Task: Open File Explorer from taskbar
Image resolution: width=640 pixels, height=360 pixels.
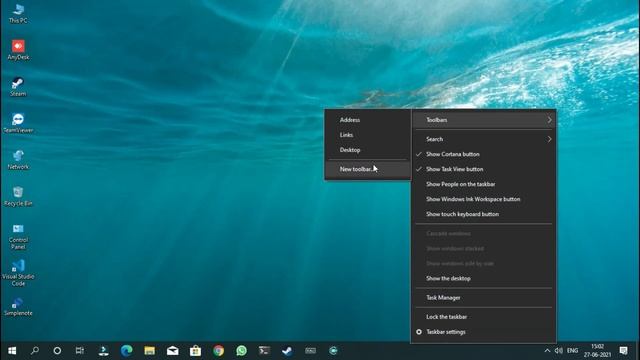Action: tap(149, 351)
